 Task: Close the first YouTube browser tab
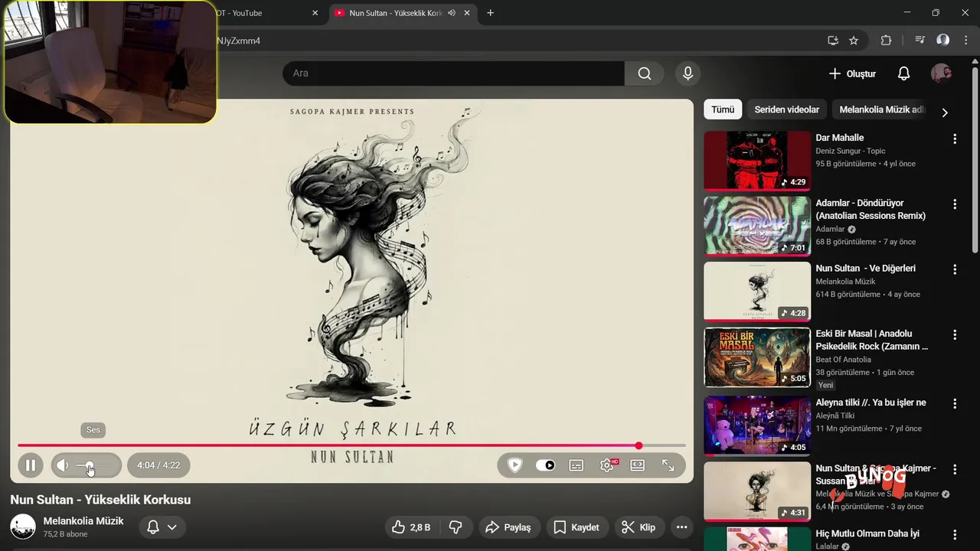tap(315, 13)
